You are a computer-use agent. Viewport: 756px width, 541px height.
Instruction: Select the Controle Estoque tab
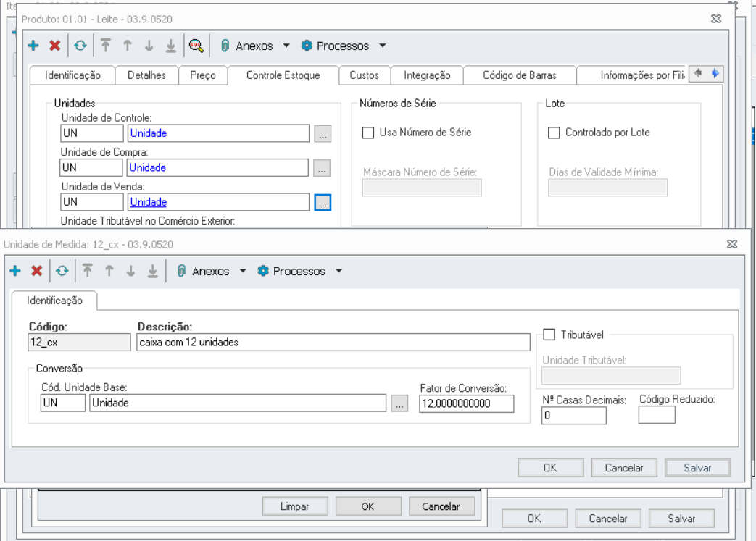click(283, 75)
